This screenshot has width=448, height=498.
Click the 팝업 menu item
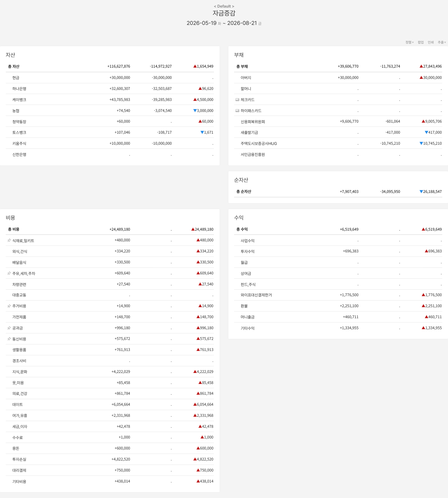click(421, 42)
